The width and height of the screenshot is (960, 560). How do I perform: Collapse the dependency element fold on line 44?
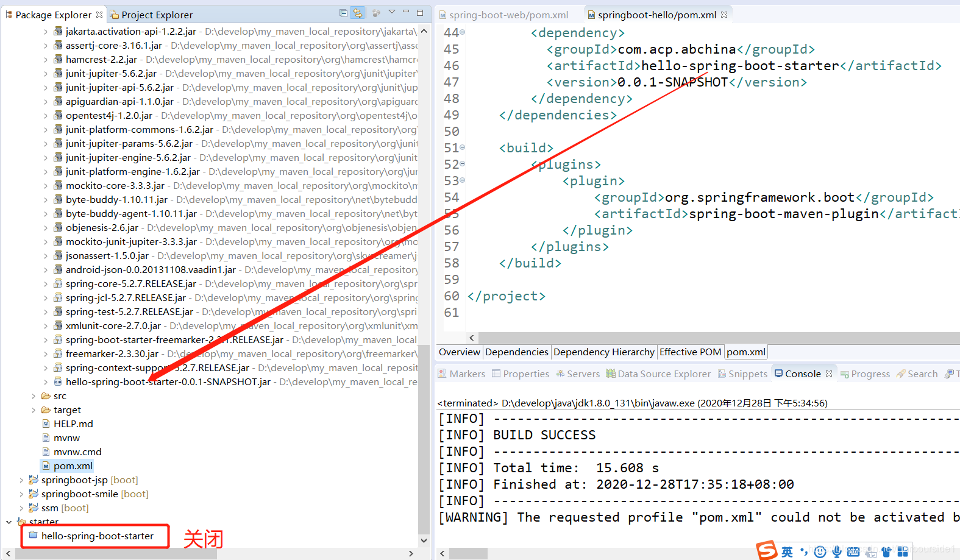coord(462,32)
